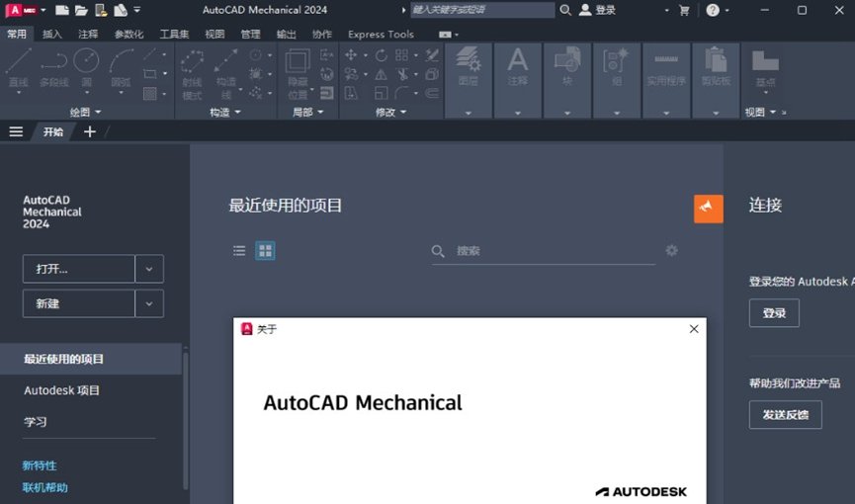Viewport: 855px width, 504px height.
Task: Select the Move tool in Modify panel
Action: [351, 54]
